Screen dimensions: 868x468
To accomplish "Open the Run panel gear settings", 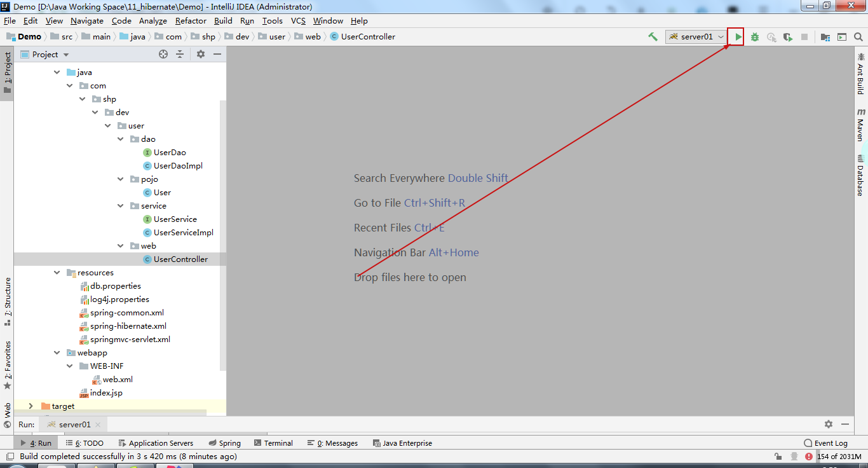I will click(x=829, y=424).
